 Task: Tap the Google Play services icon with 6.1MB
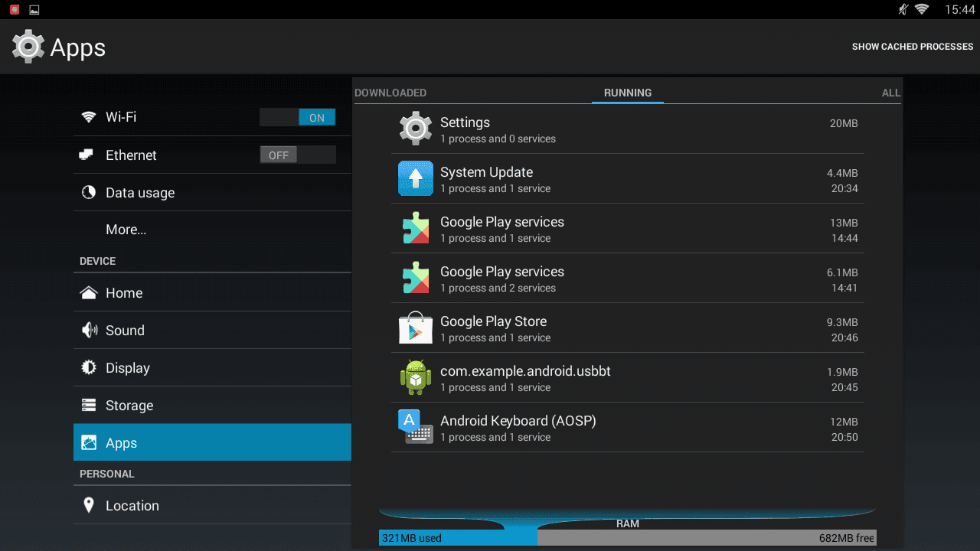pos(416,278)
